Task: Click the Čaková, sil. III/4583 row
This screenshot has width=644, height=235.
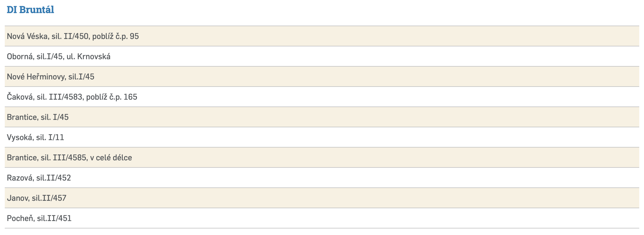Action: pyautogui.click(x=322, y=97)
